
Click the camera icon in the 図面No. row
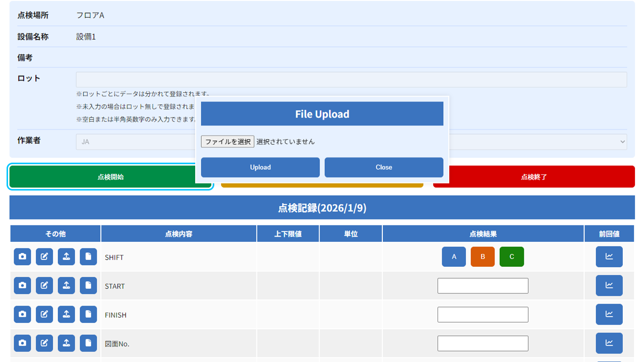click(x=22, y=344)
